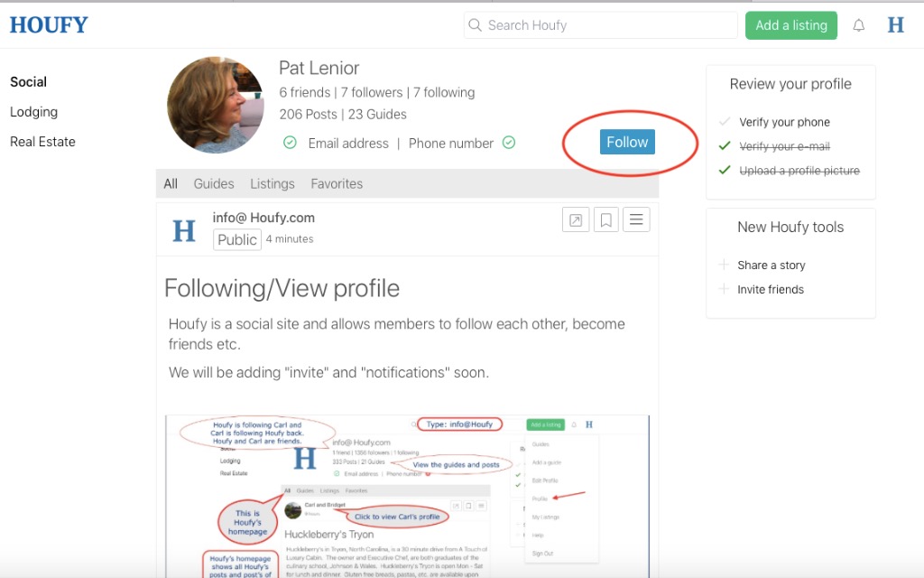Click the plus icon beside Share a story
This screenshot has width=924, height=578.
(724, 265)
